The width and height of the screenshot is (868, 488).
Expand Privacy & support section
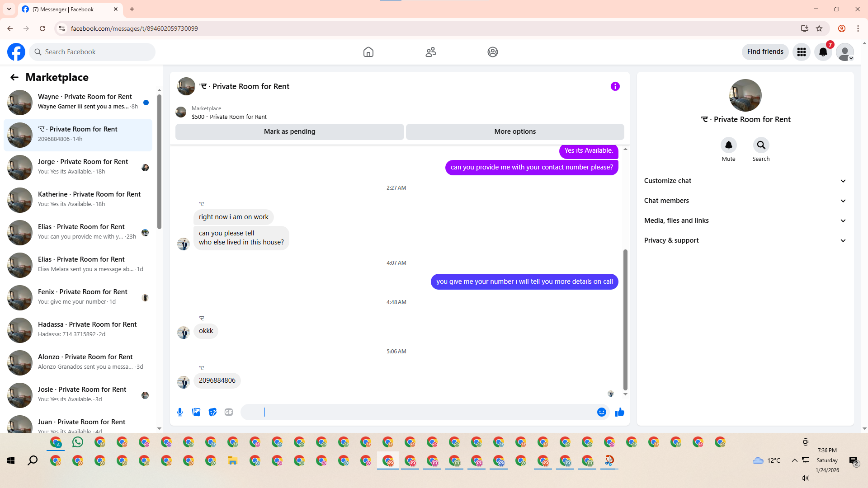click(745, 240)
